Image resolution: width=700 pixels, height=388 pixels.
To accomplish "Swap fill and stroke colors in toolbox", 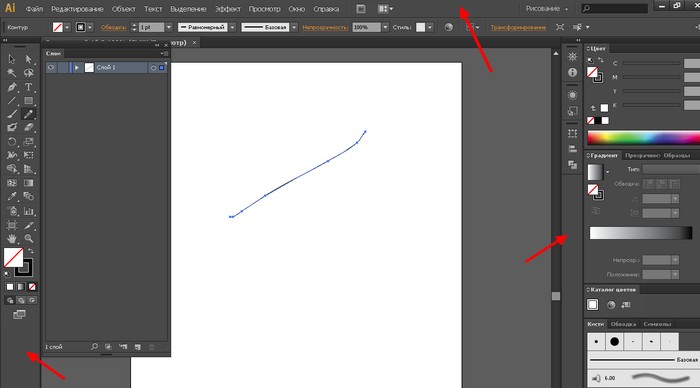I will (31, 251).
